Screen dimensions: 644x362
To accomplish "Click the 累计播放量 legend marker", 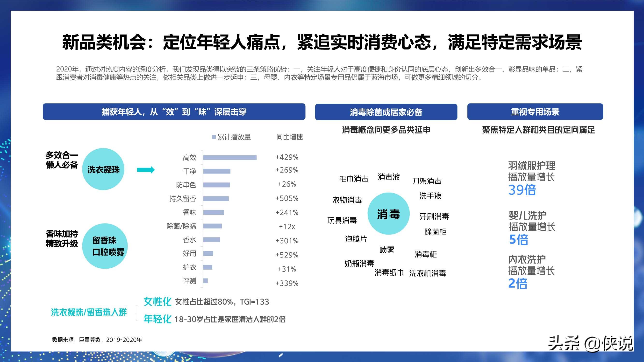I will pos(214,137).
